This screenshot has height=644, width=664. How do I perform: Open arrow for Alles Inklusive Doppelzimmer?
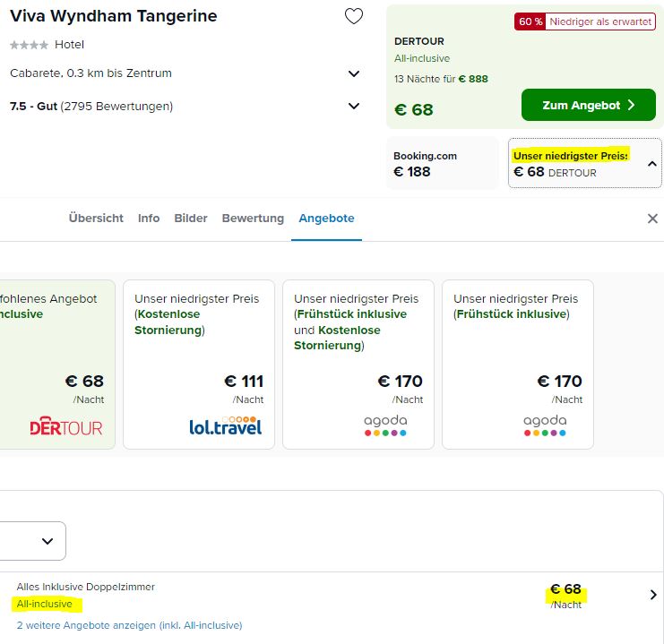(x=653, y=595)
